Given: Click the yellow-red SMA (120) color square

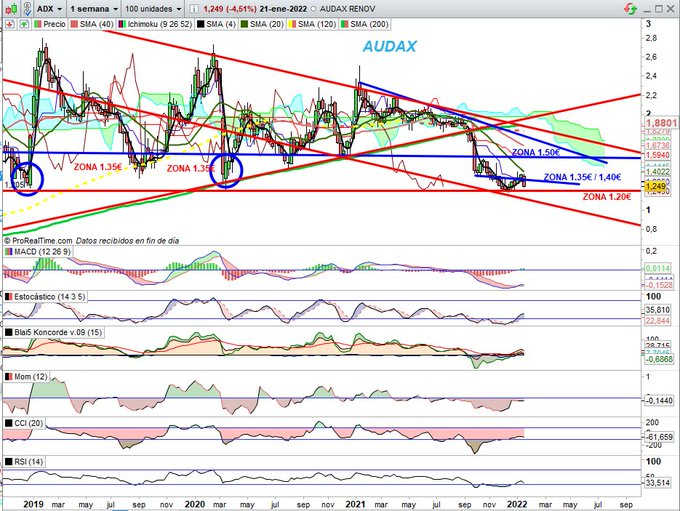Looking at the screenshot, I should (x=292, y=24).
